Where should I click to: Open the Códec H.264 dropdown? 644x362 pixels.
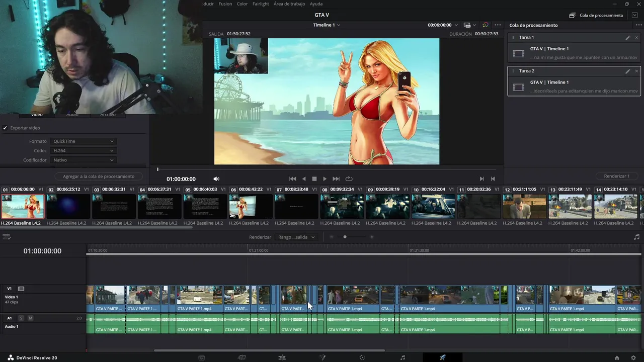(x=83, y=151)
